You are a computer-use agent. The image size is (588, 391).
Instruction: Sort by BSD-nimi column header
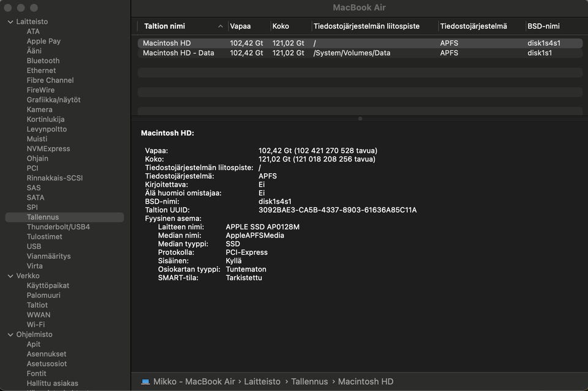543,26
